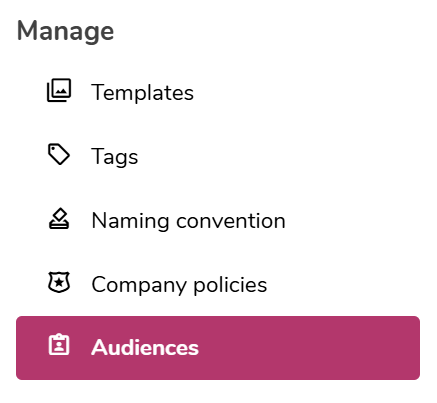The image size is (437, 403).
Task: Click the Tags label icon
Action: click(x=59, y=154)
